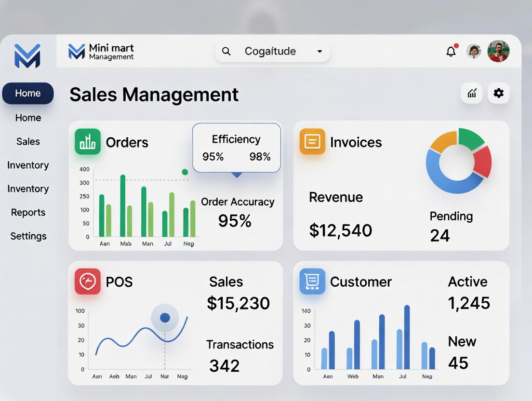
Task: Open the larger profile avatar at far right
Action: (x=498, y=51)
